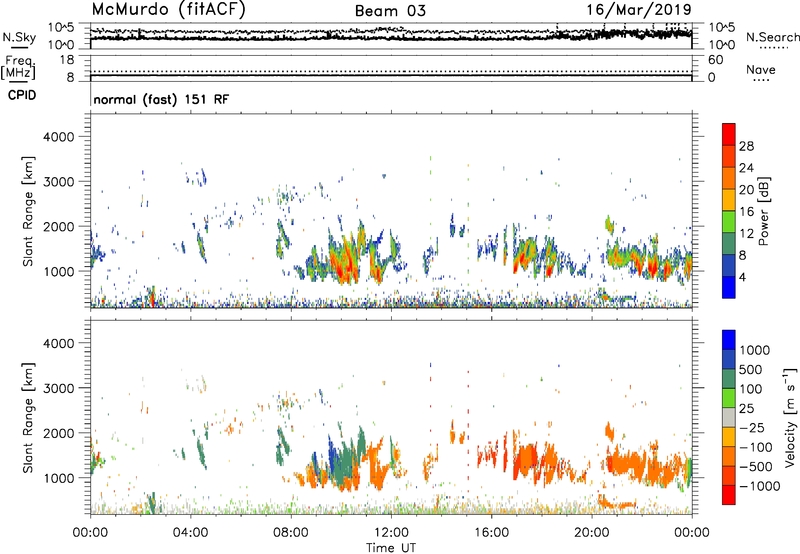This screenshot has width=800, height=554.
Task: Click the normal (fast) 151 RF text
Action: click(161, 99)
